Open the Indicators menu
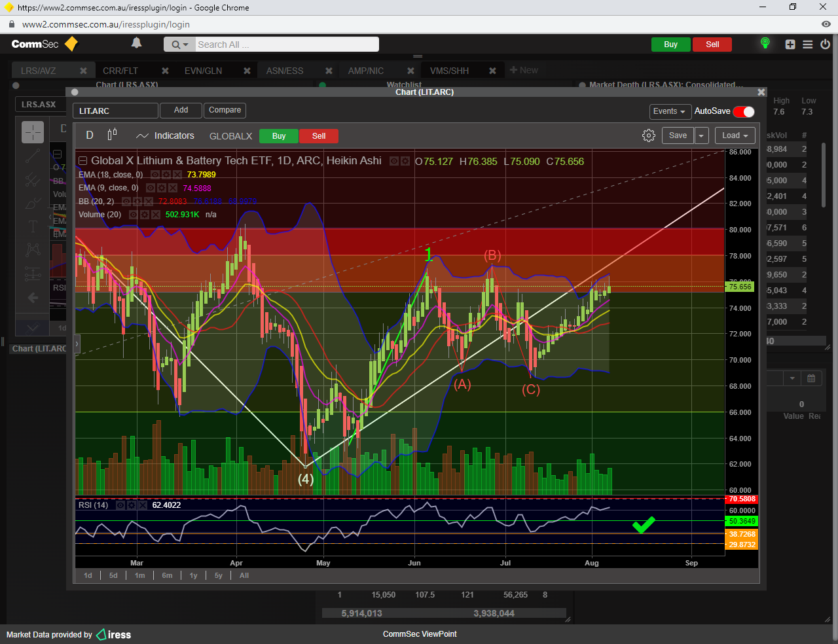This screenshot has width=838, height=644. (x=165, y=135)
